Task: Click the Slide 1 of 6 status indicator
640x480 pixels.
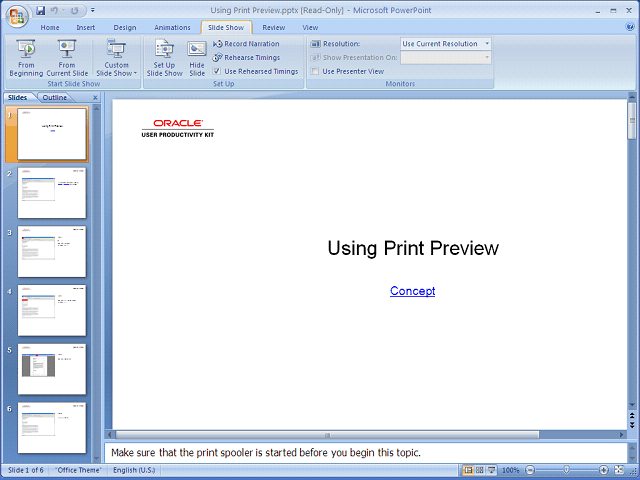Action: click(26, 470)
